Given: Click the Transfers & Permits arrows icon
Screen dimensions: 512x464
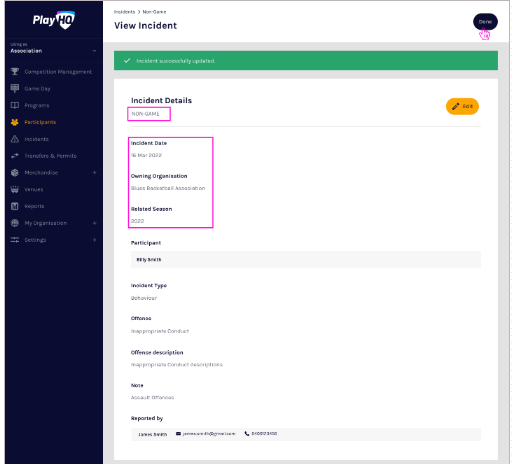Looking at the screenshot, I should tap(15, 156).
